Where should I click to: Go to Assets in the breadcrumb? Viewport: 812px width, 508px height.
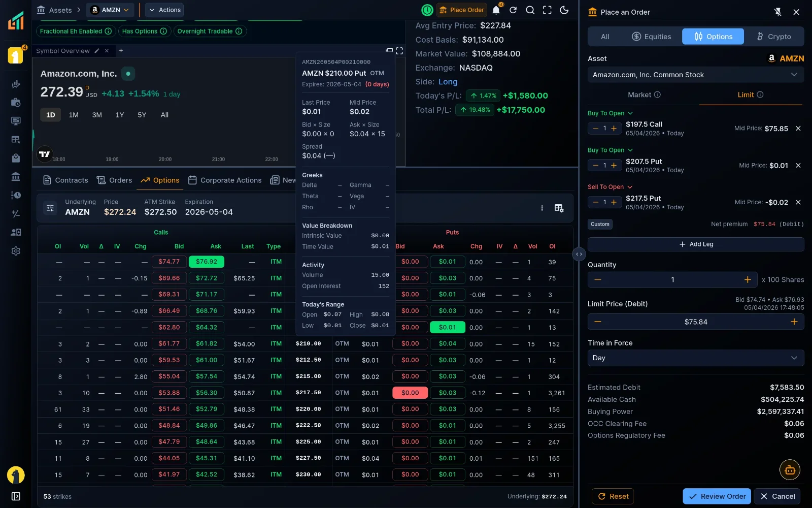coord(54,10)
